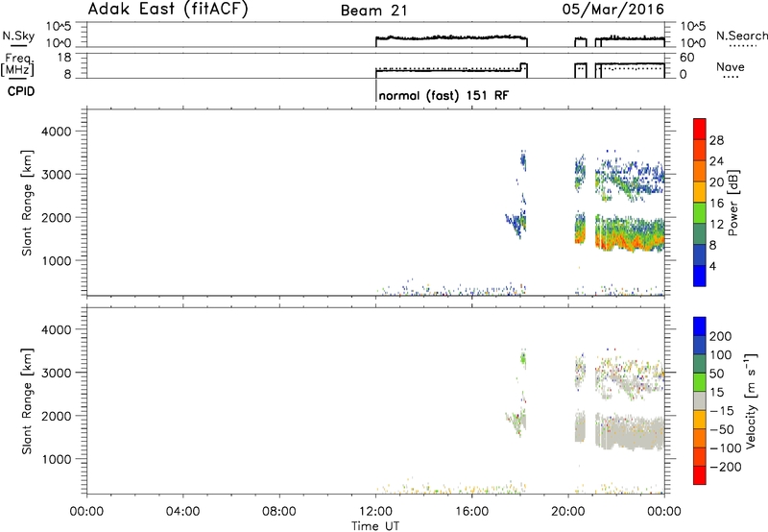This screenshot has width=768, height=532.
Task: Pick the red top segment of Power colorbar
Action: pyautogui.click(x=700, y=130)
